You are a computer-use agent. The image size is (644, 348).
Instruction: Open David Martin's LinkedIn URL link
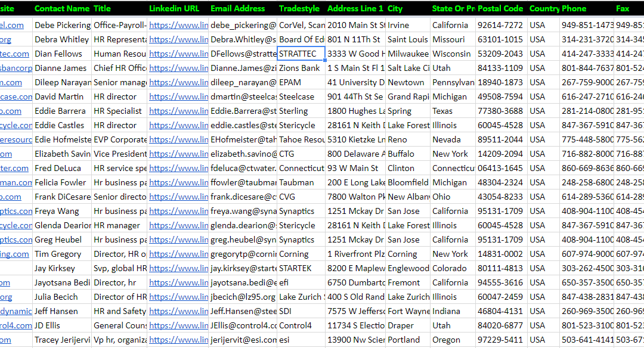(179, 97)
